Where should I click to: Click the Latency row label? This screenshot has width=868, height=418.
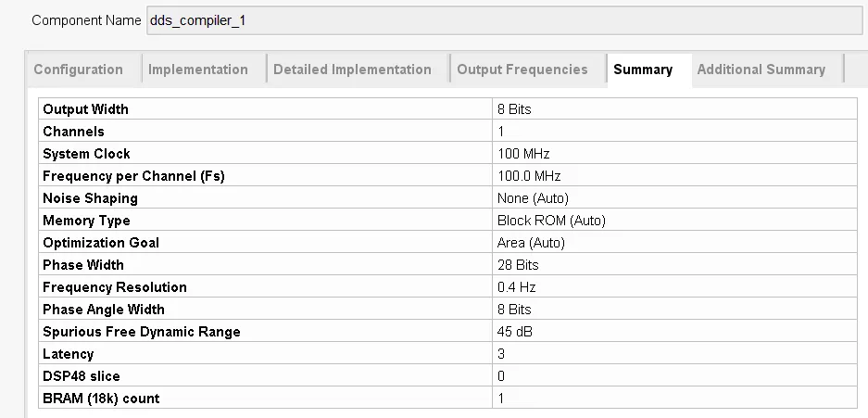click(x=69, y=354)
